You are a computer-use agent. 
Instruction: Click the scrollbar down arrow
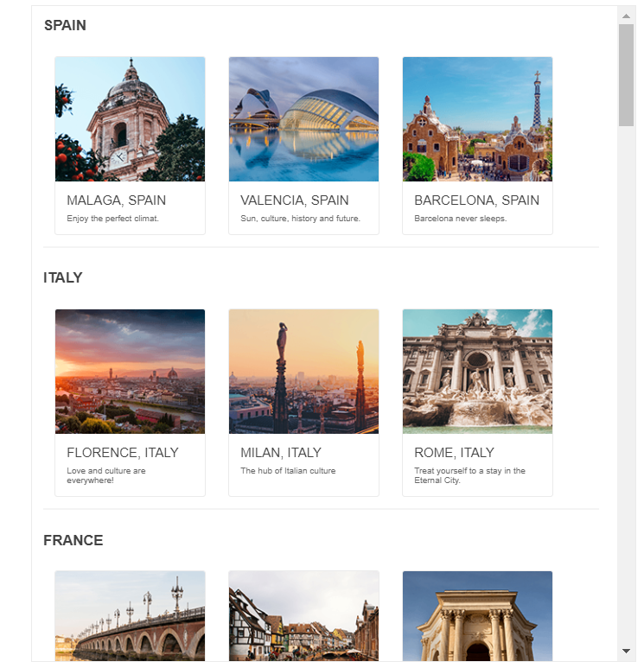[627, 652]
